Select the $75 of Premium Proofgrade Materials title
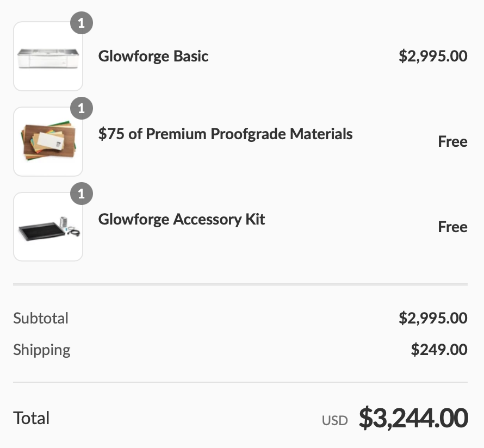Screen dimensions: 484x448 click(225, 134)
